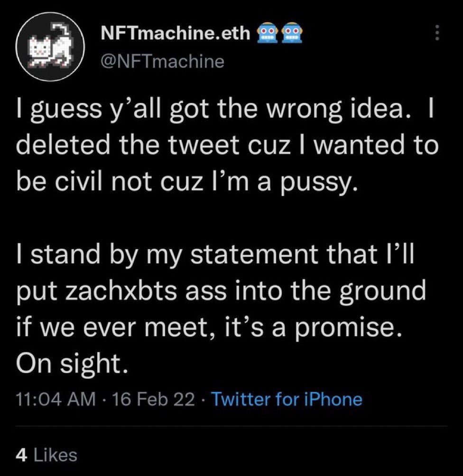Click the 11:04 AM timestamp
The height and width of the screenshot is (476, 463).
tap(56, 399)
